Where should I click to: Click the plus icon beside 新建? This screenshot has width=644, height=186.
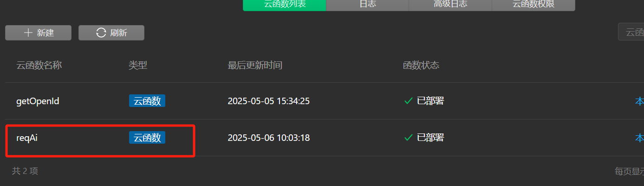click(28, 33)
